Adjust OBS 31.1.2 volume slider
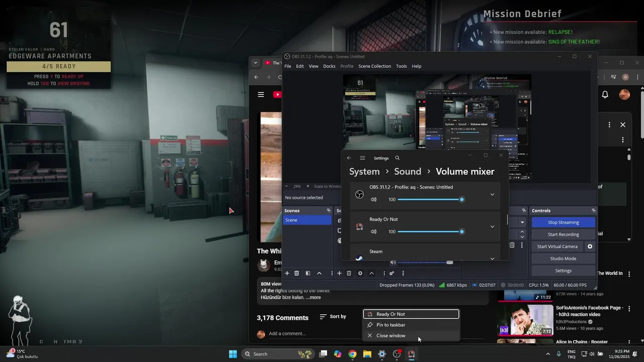Viewport: 644px width, 362px height. (x=430, y=200)
